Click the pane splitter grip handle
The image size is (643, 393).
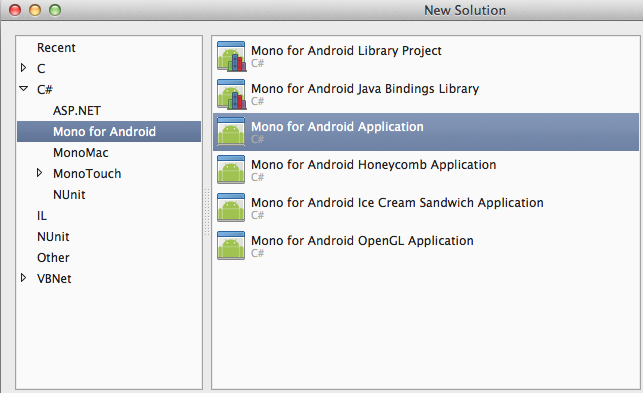click(207, 212)
